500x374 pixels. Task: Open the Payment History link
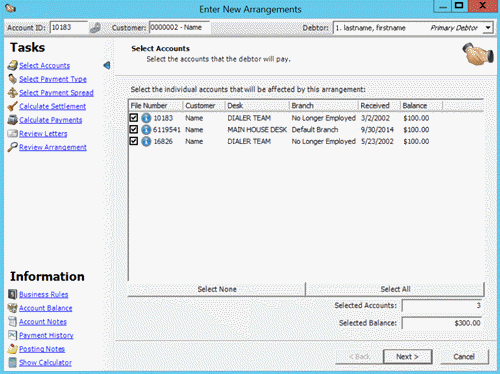pyautogui.click(x=46, y=335)
